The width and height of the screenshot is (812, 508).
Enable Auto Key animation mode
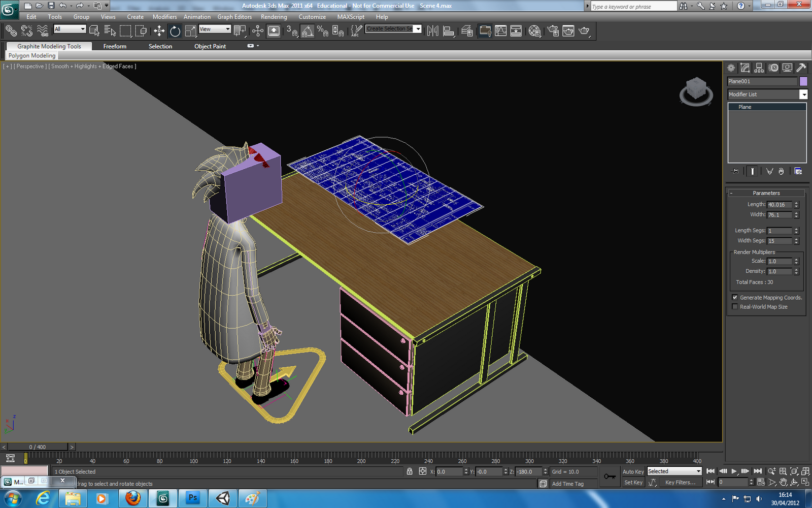(633, 471)
